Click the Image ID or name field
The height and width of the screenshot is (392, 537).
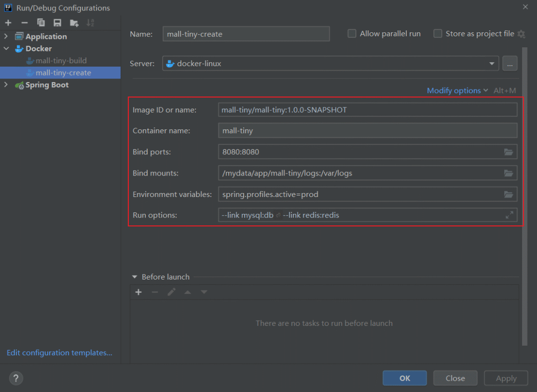coord(367,109)
